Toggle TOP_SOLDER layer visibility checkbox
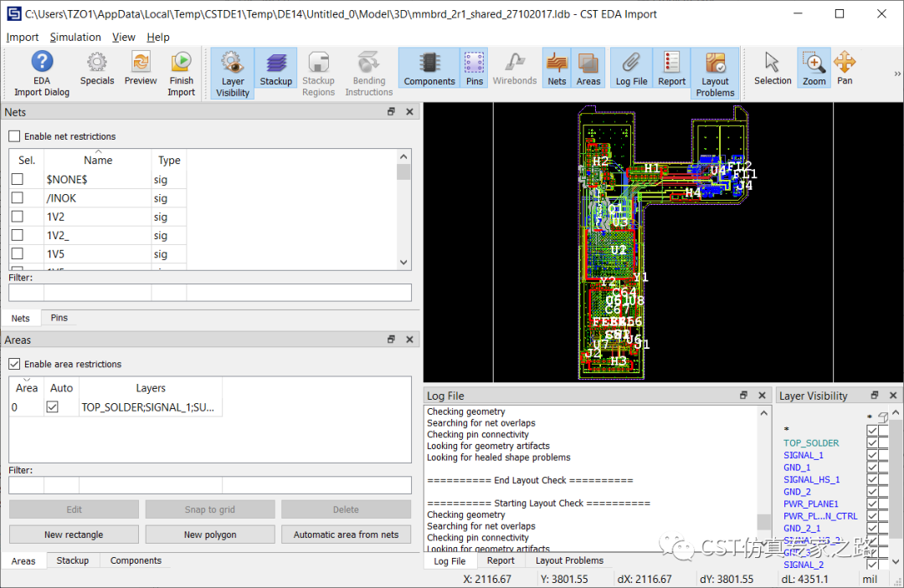 pos(871,442)
